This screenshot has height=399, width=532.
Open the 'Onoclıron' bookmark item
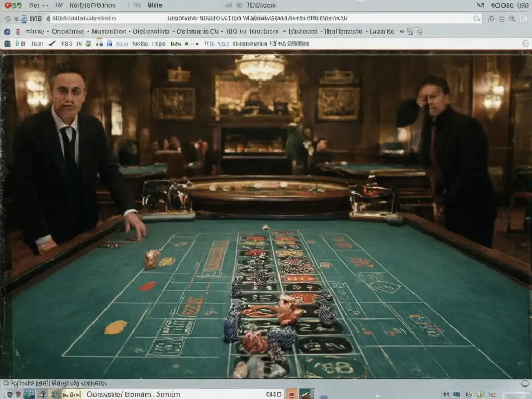coord(68,31)
